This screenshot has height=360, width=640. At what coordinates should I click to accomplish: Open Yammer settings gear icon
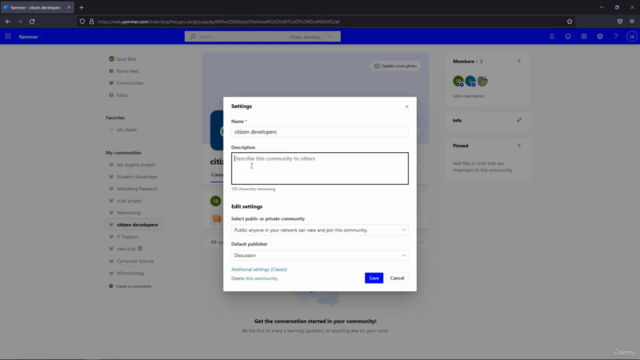584,37
